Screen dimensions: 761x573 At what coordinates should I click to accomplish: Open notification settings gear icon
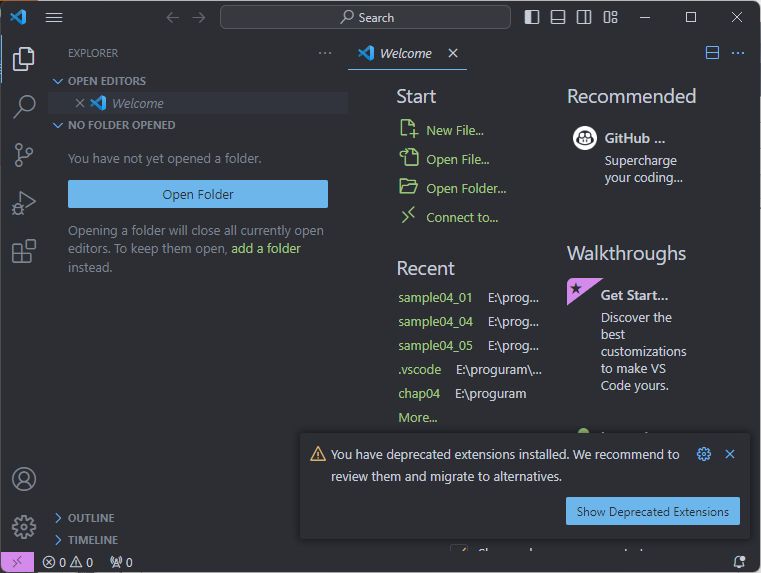704,454
